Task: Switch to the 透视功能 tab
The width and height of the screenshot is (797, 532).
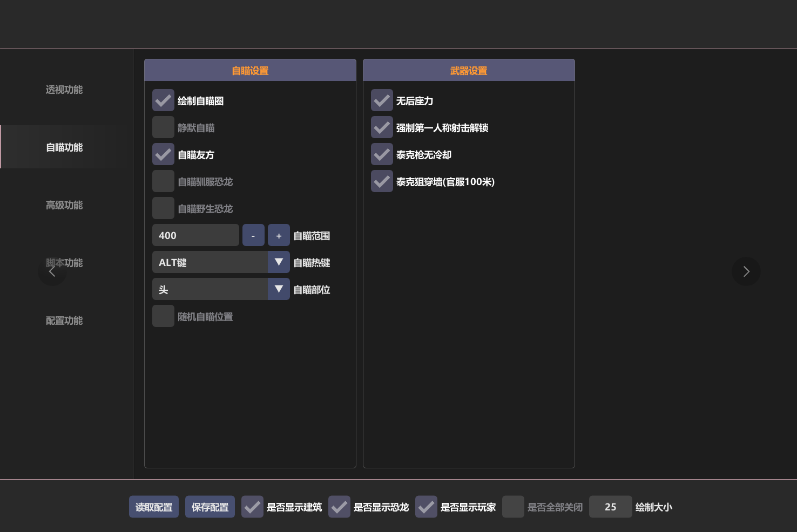Action: (64, 90)
